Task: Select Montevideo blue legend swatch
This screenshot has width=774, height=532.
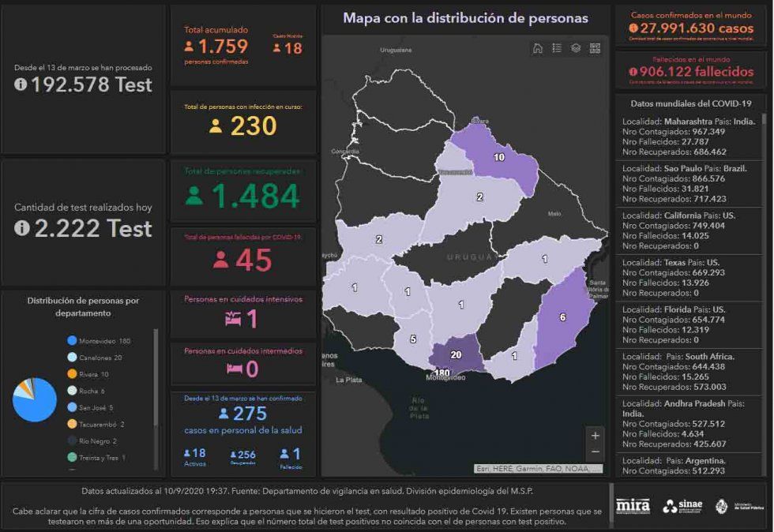Action: click(x=72, y=340)
